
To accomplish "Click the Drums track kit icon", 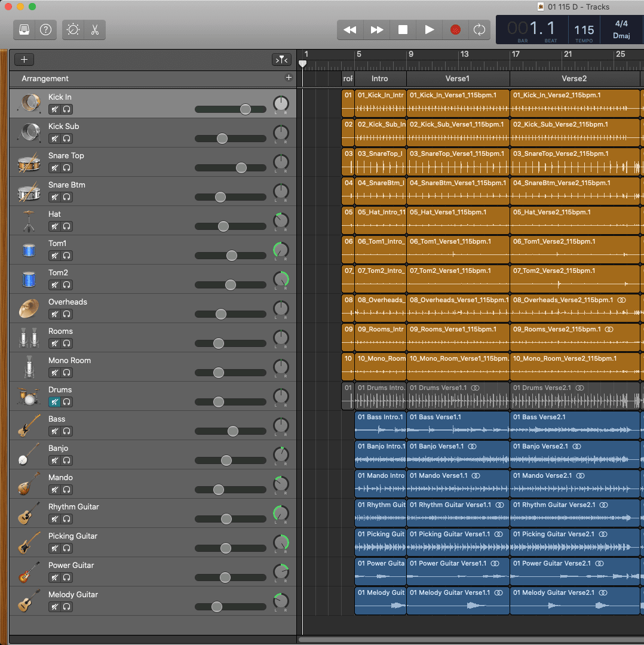I will [x=29, y=396].
